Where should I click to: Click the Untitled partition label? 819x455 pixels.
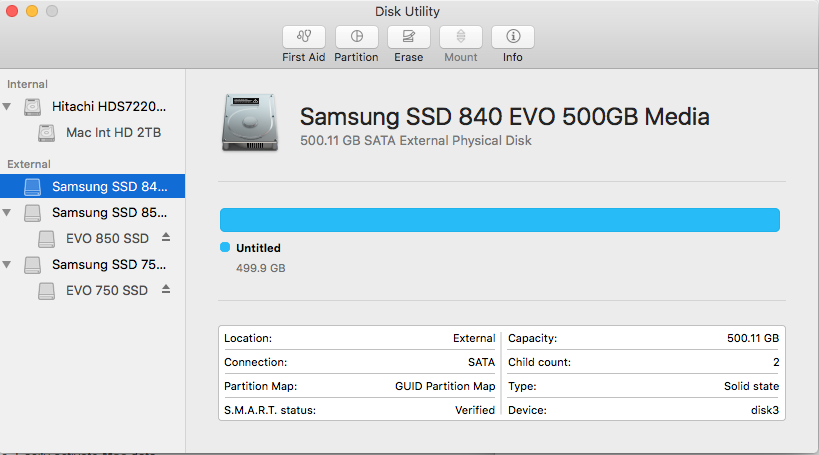tap(259, 248)
